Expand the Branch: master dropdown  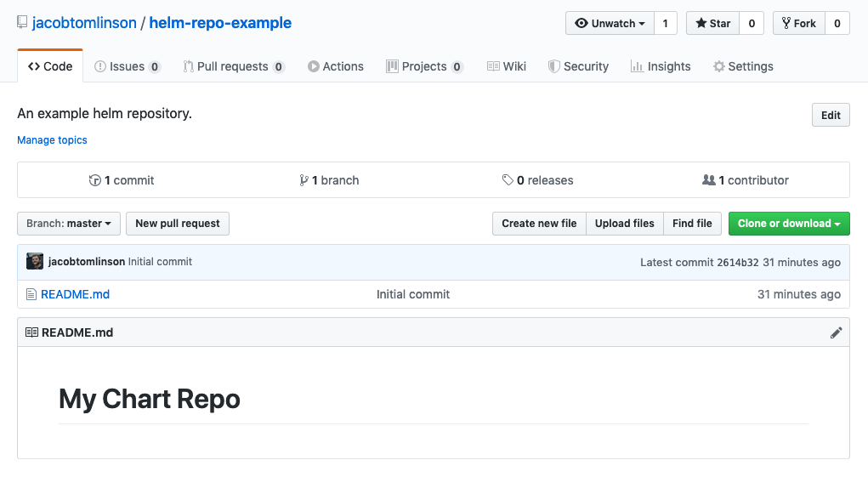click(x=69, y=224)
